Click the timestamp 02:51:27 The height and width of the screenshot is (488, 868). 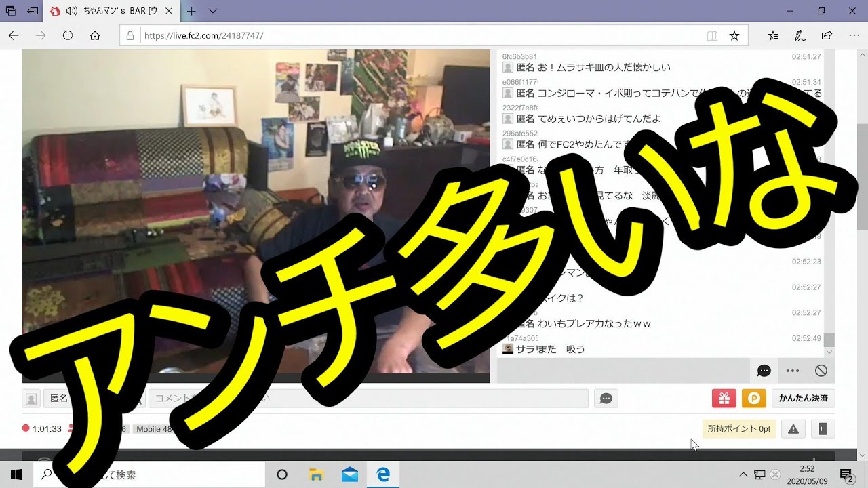pyautogui.click(x=806, y=57)
